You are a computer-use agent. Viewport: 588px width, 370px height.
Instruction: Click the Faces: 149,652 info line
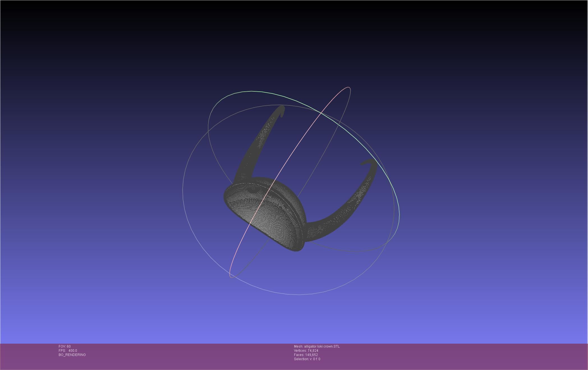pyautogui.click(x=306, y=355)
